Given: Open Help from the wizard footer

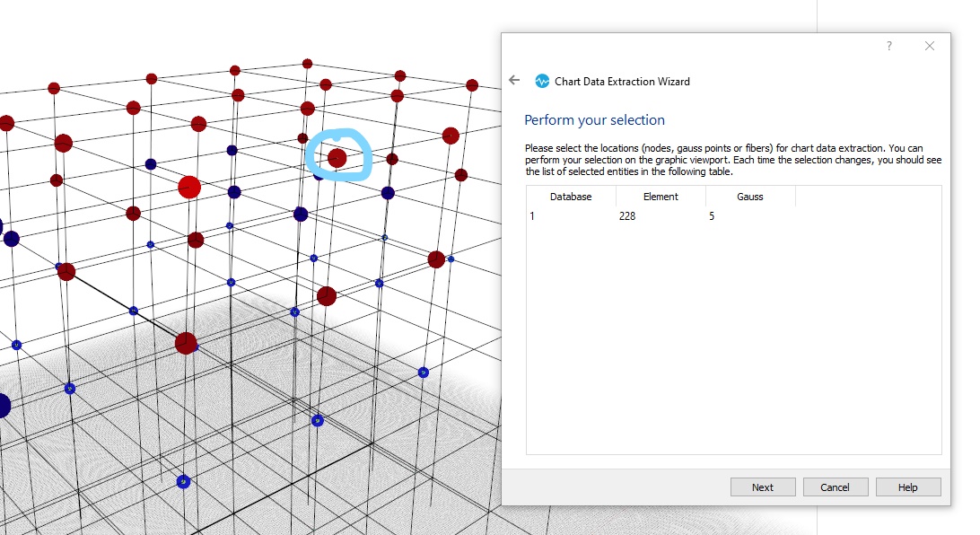Looking at the screenshot, I should click(x=907, y=487).
